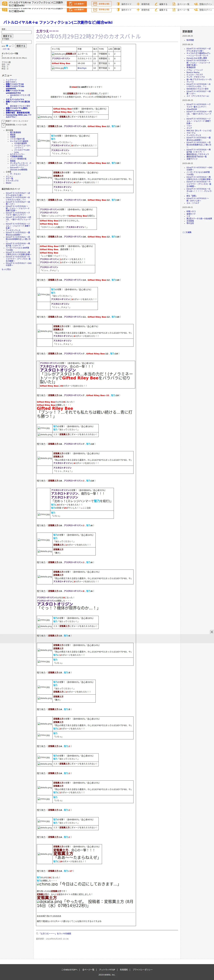Open 利用規約 footer link
This screenshot has width=214, height=980.
click(x=124, y=970)
